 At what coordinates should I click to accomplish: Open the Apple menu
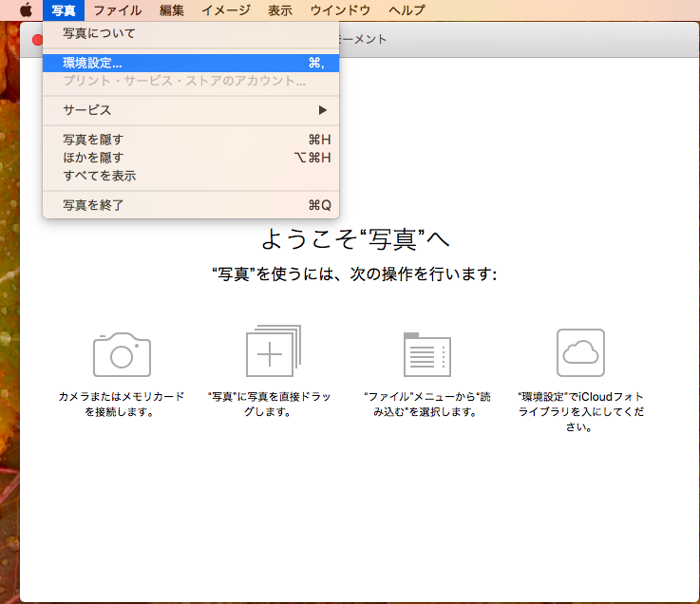point(26,9)
